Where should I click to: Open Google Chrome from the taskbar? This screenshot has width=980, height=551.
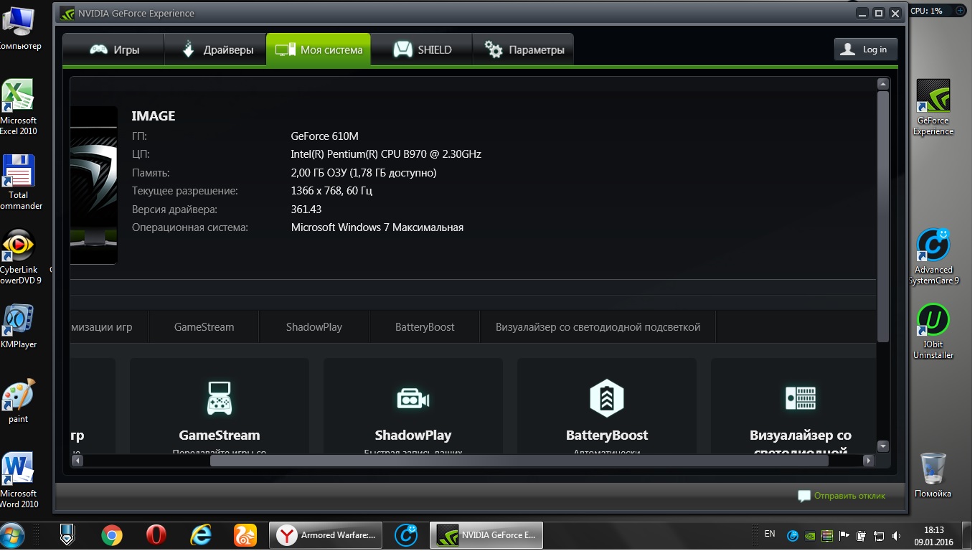111,535
